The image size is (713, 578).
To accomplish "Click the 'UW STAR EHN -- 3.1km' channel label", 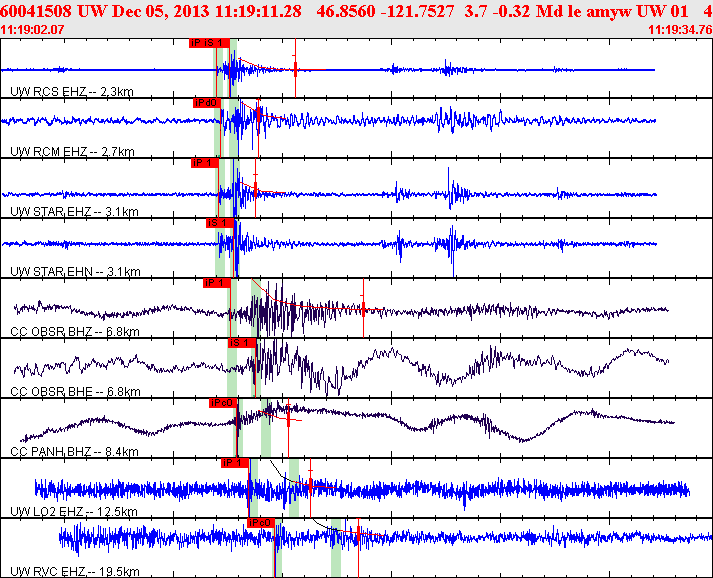I will [x=75, y=271].
